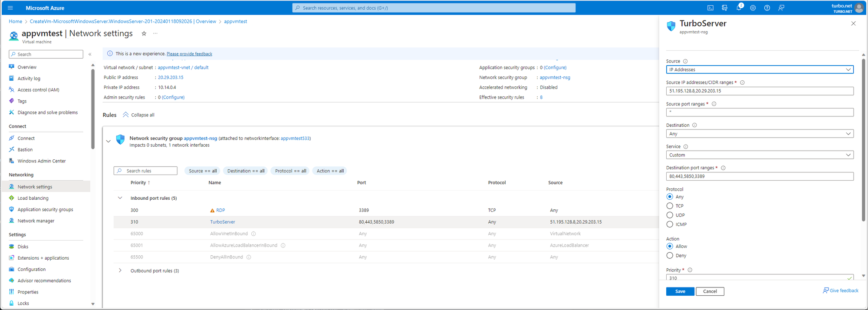The width and height of the screenshot is (868, 310).
Task: Click the Destination port ranges field
Action: click(x=759, y=176)
